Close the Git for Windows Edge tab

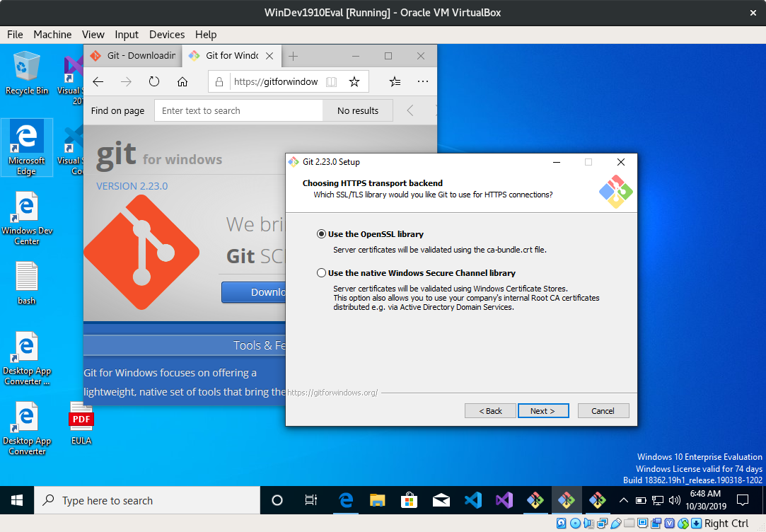pyautogui.click(x=269, y=56)
